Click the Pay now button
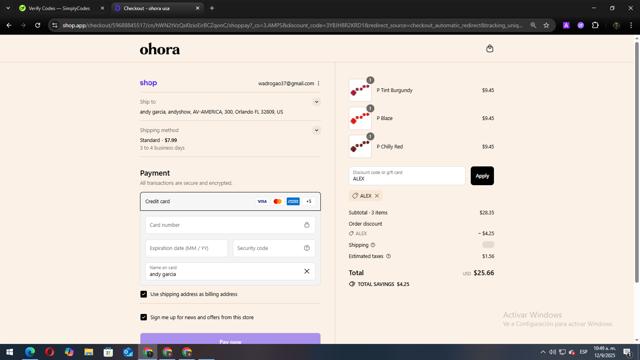Image resolution: width=640 pixels, height=360 pixels. [230, 339]
